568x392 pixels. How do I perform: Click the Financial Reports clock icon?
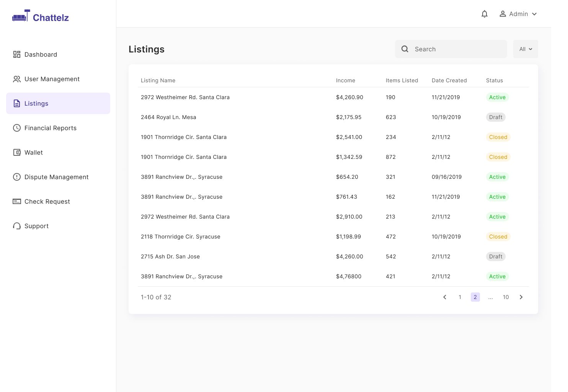click(17, 128)
